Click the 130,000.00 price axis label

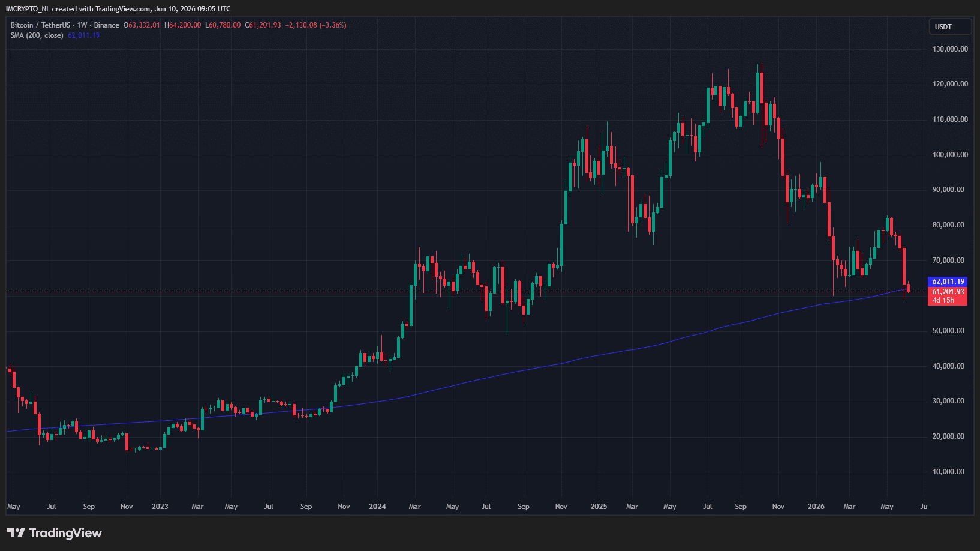950,49
